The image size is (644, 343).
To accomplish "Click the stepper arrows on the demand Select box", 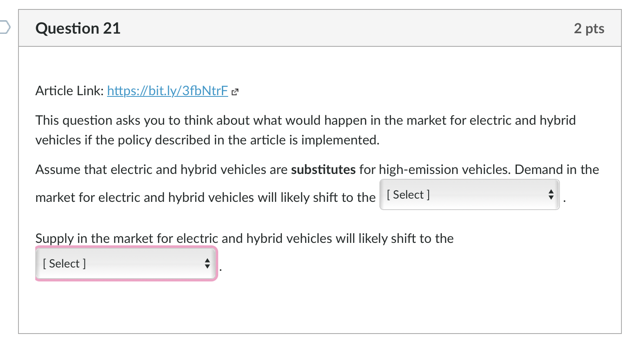I will coord(551,195).
